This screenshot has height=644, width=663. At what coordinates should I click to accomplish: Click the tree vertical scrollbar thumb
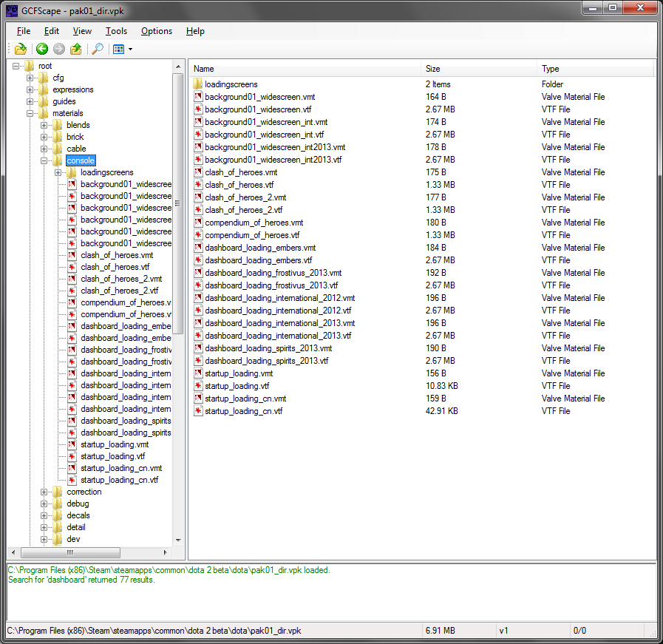[178, 203]
